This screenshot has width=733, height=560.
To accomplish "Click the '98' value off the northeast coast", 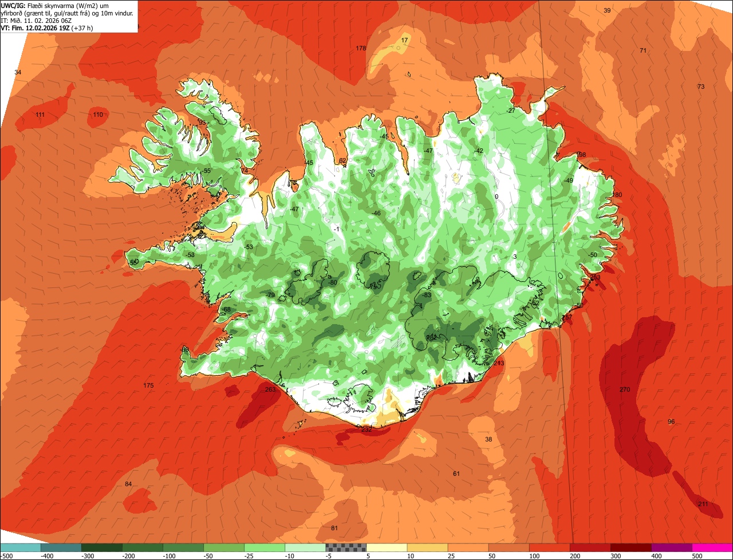I will point(582,155).
